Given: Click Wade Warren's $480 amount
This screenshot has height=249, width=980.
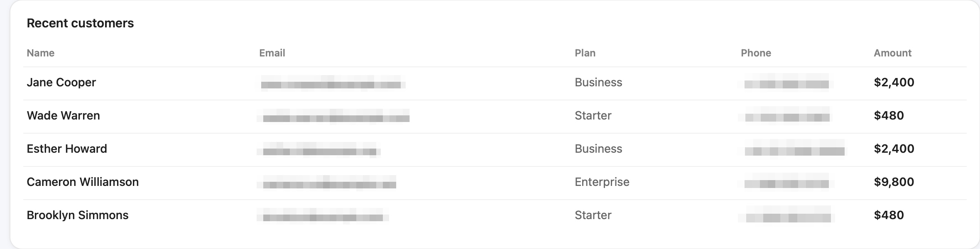Looking at the screenshot, I should pyautogui.click(x=889, y=115).
